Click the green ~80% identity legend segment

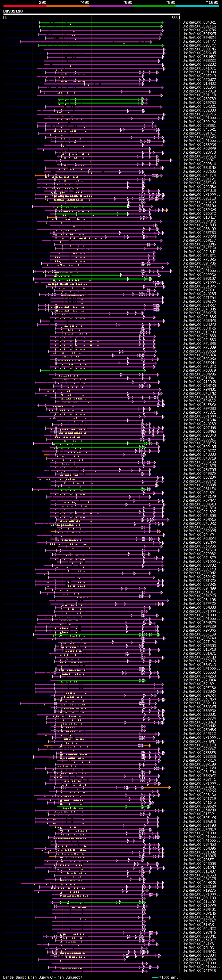(x=154, y=6)
